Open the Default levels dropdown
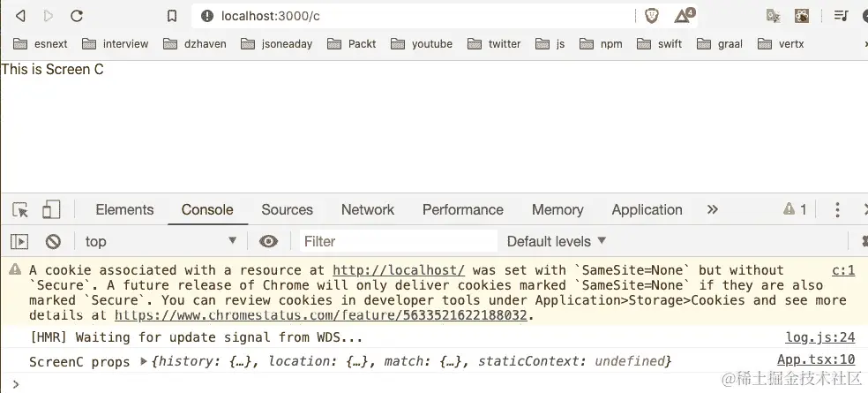The width and height of the screenshot is (868, 393). pos(557,242)
